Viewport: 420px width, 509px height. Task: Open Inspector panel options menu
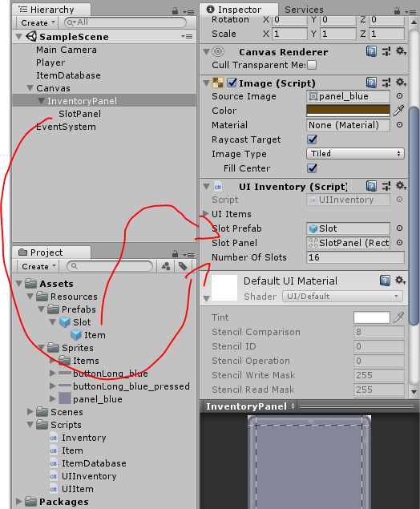coord(411,12)
